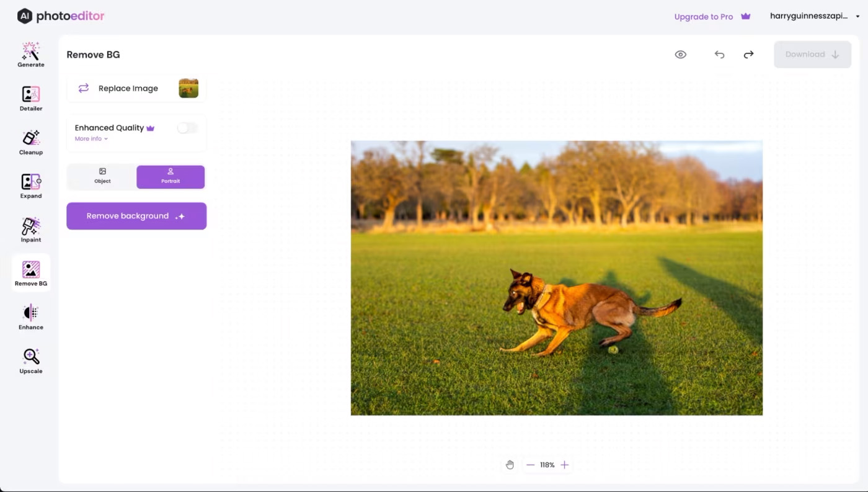This screenshot has width=868, height=492.
Task: Expand the More info section
Action: 91,139
